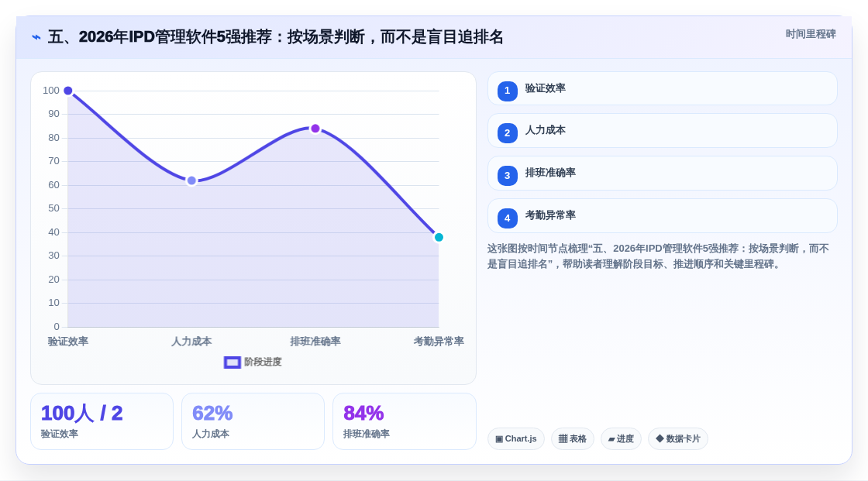Open the 排班准确率 milestone list item

tap(662, 174)
